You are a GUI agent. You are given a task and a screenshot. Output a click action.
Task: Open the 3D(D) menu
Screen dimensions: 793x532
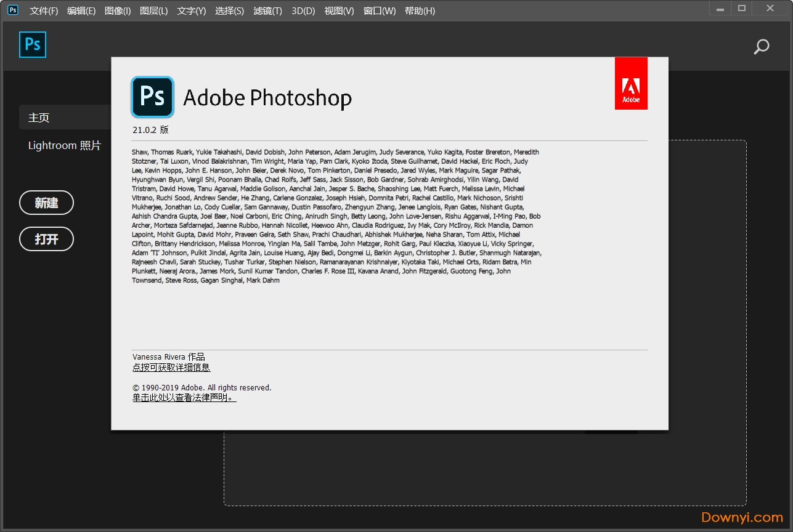(303, 11)
